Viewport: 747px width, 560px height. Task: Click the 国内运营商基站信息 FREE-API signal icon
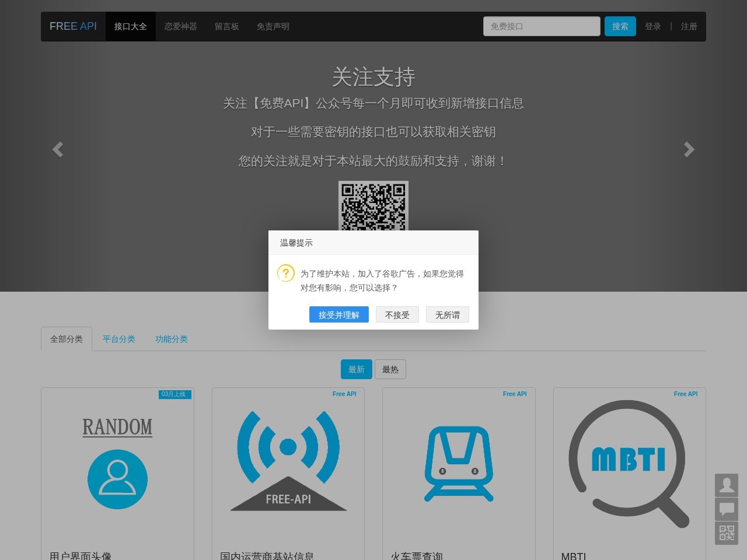[288, 461]
